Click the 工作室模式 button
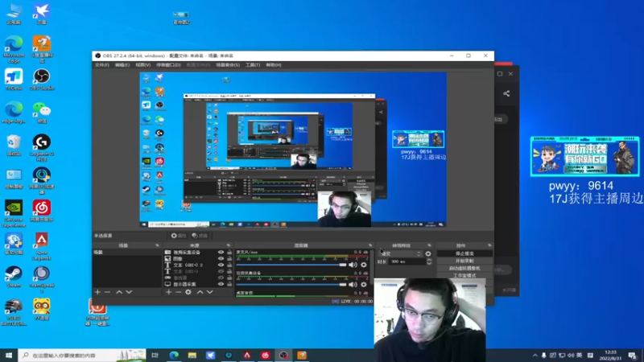The image size is (644, 362). (464, 275)
